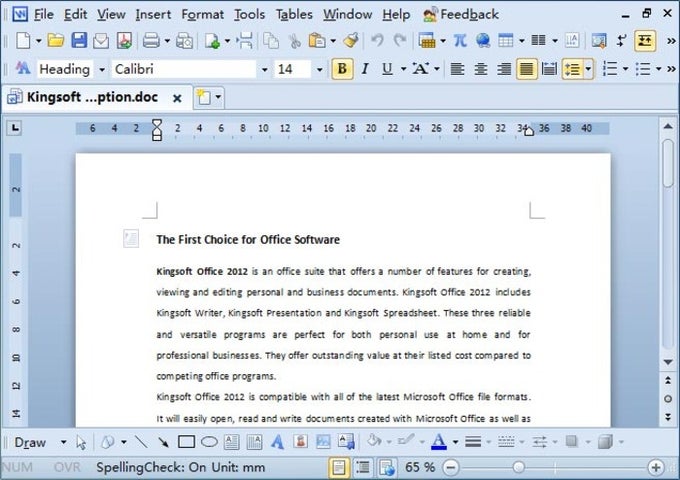Viewport: 680px width, 480px height.
Task: Select the rectangle shape tool
Action: tap(186, 442)
